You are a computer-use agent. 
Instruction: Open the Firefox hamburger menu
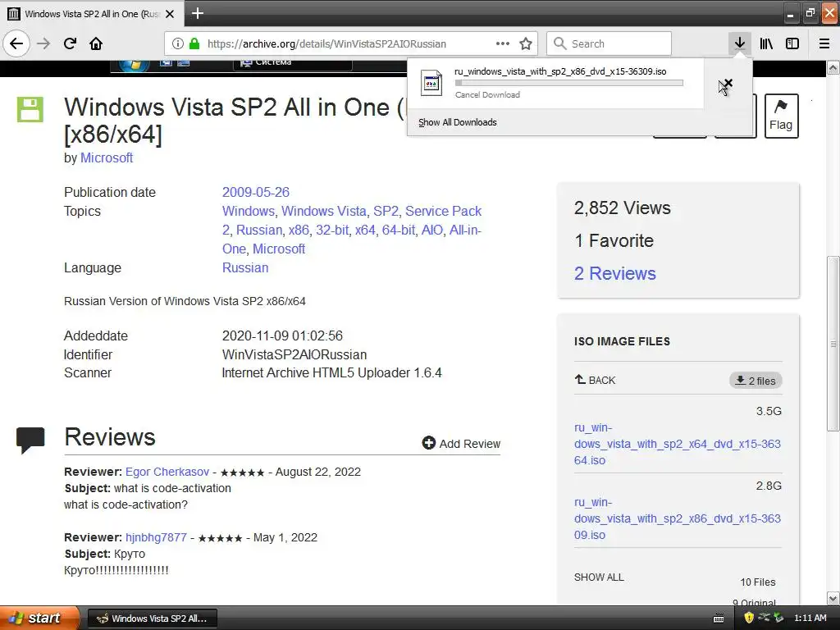[x=824, y=43]
